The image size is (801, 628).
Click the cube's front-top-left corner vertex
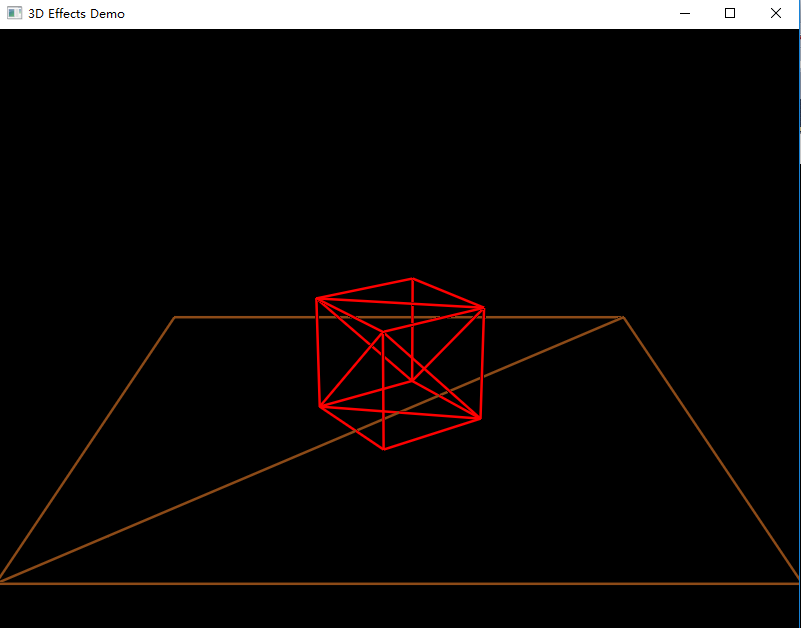coord(318,297)
